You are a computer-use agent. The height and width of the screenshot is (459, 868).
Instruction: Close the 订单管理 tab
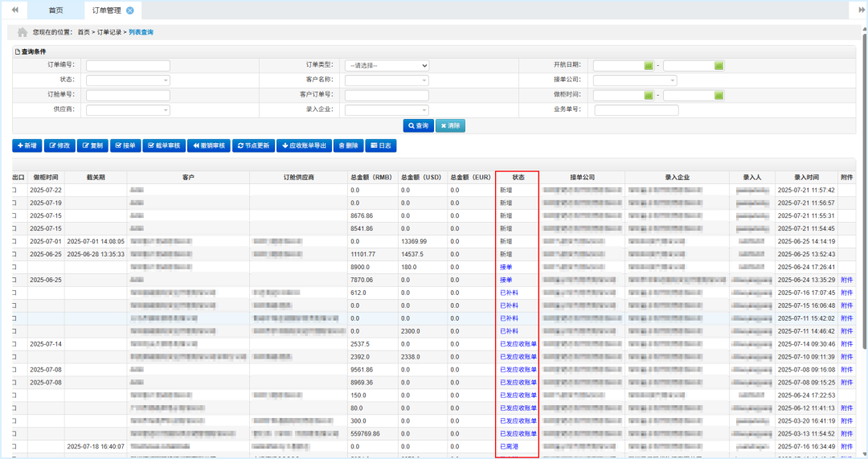click(x=130, y=10)
